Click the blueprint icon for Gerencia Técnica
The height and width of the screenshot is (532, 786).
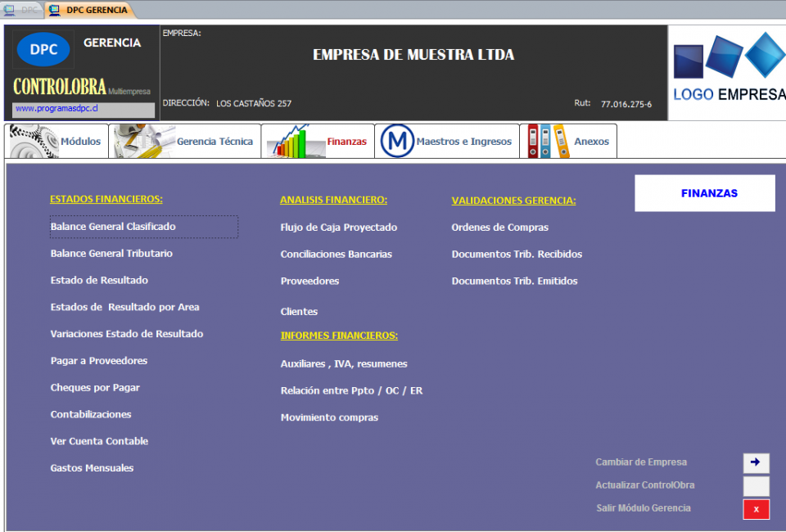[x=142, y=142]
